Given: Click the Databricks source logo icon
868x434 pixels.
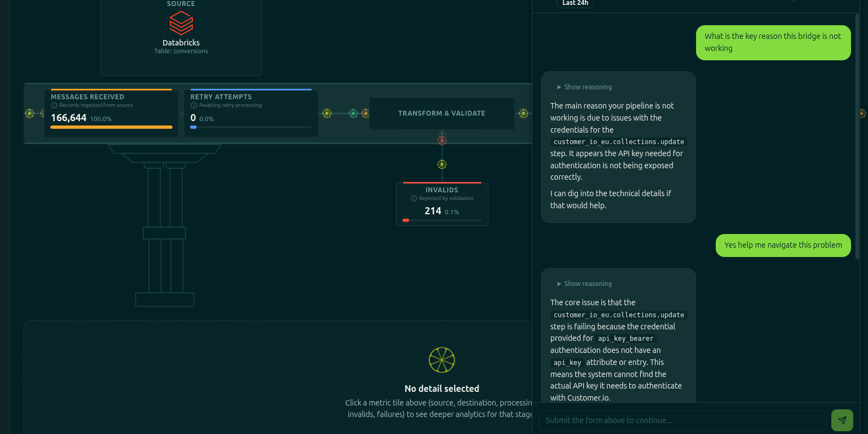Looking at the screenshot, I should pos(181,23).
